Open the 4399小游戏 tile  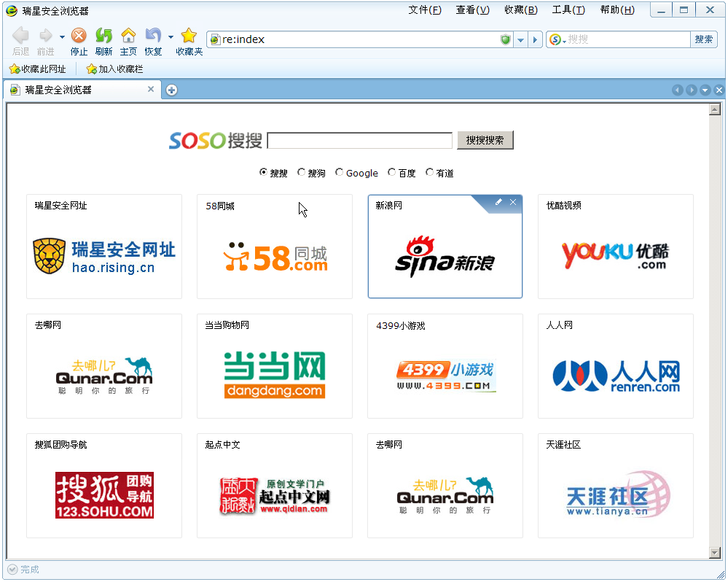445,366
